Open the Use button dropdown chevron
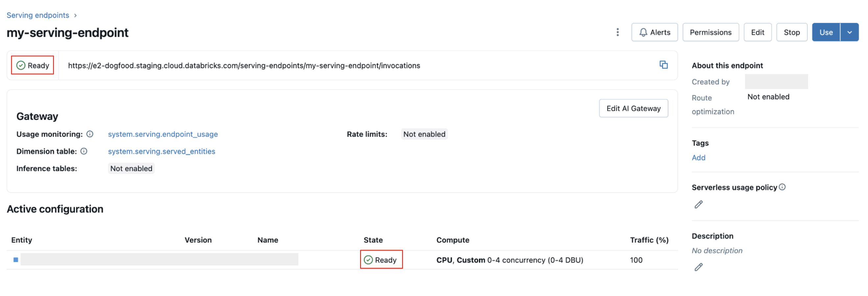 pos(850,32)
